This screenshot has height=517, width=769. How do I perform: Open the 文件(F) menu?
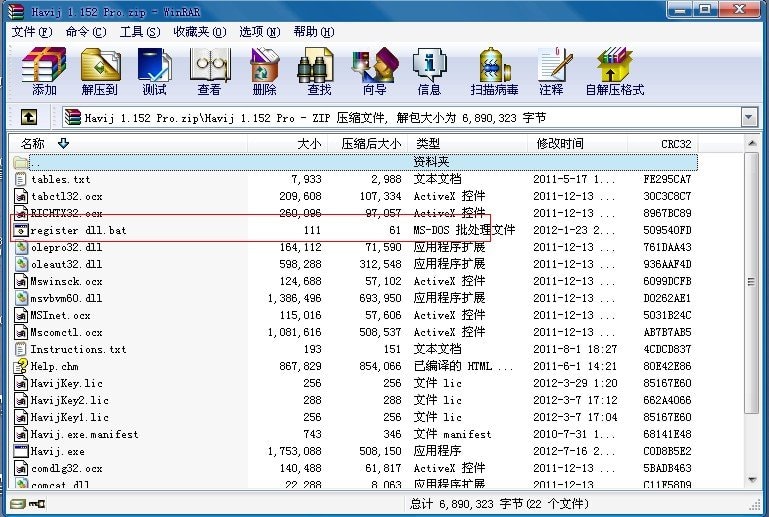[x=32, y=32]
